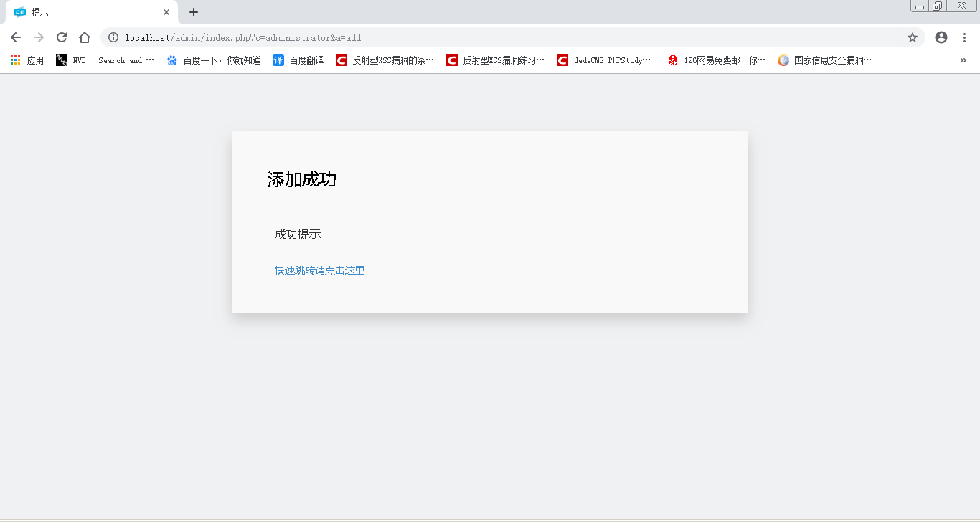The height and width of the screenshot is (522, 980).
Task: Click the 快速跳转请点击这里 link
Action: pyautogui.click(x=319, y=270)
